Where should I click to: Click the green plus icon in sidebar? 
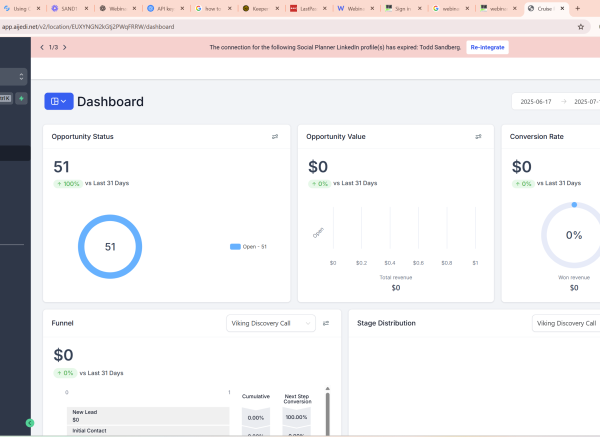pos(21,98)
